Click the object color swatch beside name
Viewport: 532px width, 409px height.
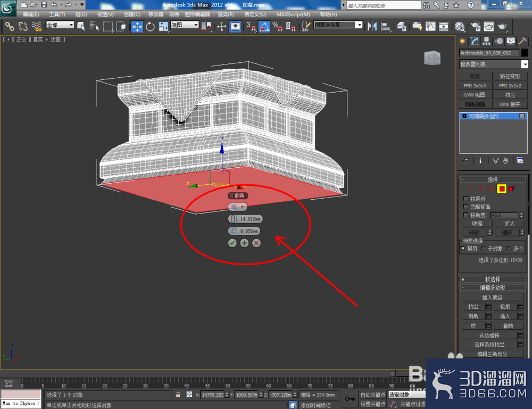coord(525,53)
